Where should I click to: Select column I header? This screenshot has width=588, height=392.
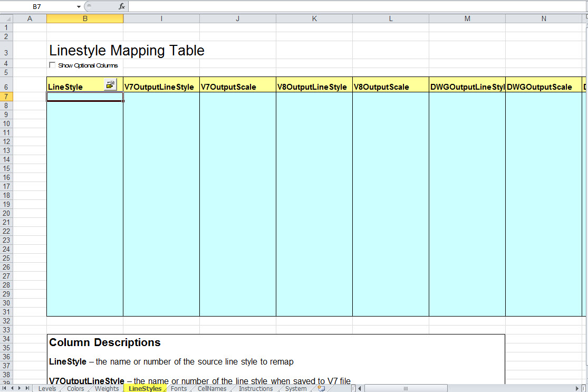click(x=161, y=18)
